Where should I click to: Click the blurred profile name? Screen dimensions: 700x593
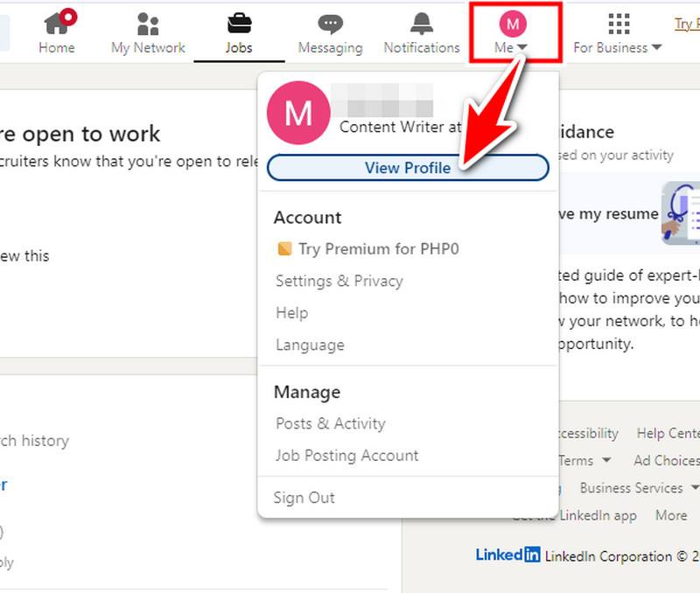(382, 100)
